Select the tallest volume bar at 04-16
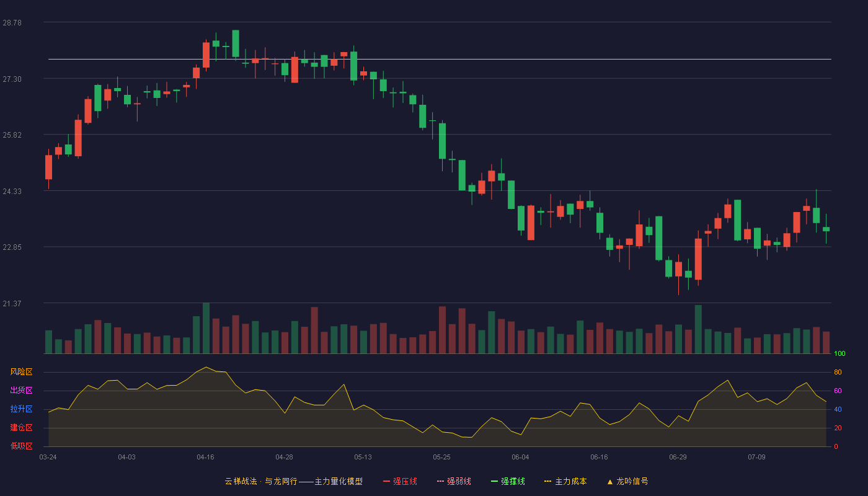 pos(206,329)
